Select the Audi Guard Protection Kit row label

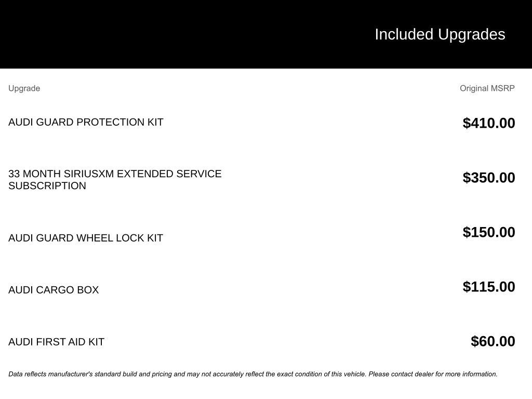pos(86,122)
